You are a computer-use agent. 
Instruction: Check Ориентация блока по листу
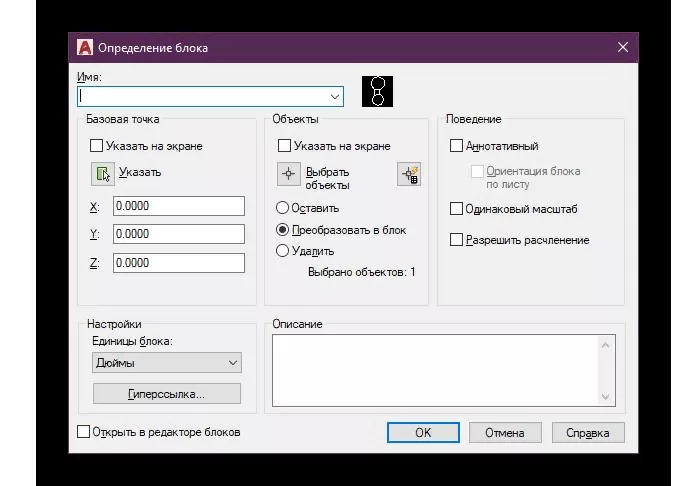[x=477, y=171]
